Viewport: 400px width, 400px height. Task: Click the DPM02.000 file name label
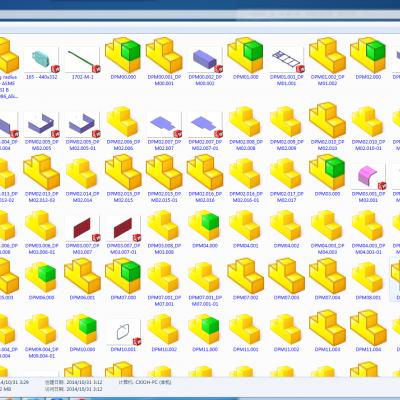(368, 77)
